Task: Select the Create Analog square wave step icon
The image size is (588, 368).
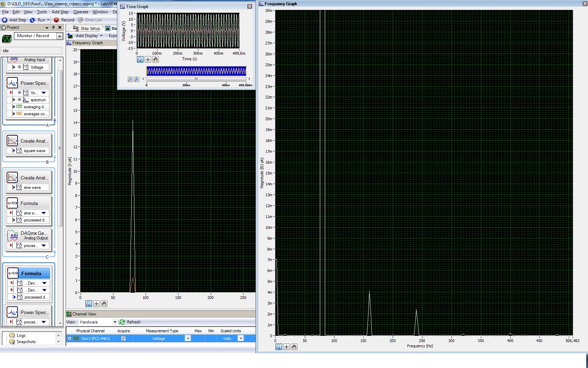Action: tap(12, 141)
